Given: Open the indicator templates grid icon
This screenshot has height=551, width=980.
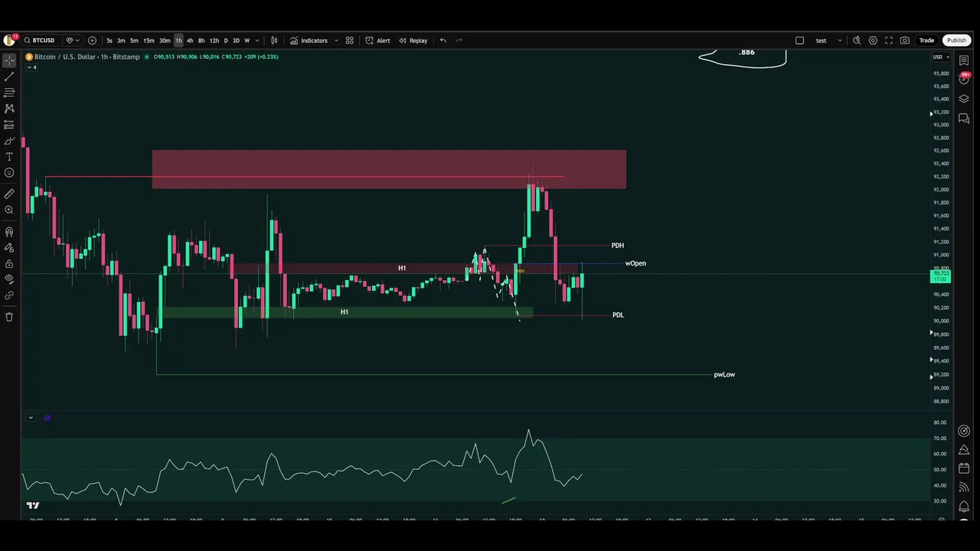Looking at the screenshot, I should [x=350, y=41].
